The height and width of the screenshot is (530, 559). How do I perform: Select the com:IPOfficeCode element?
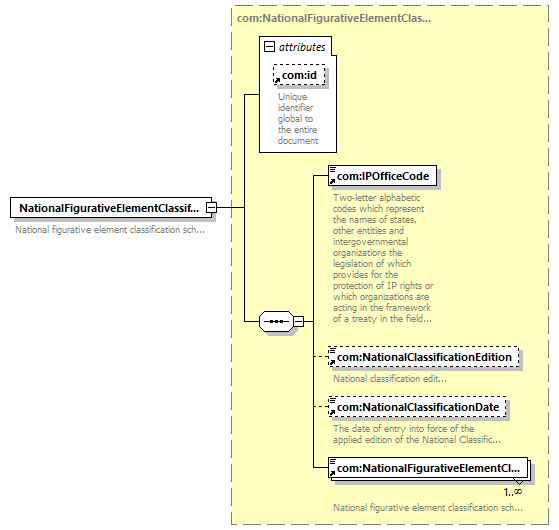383,176
